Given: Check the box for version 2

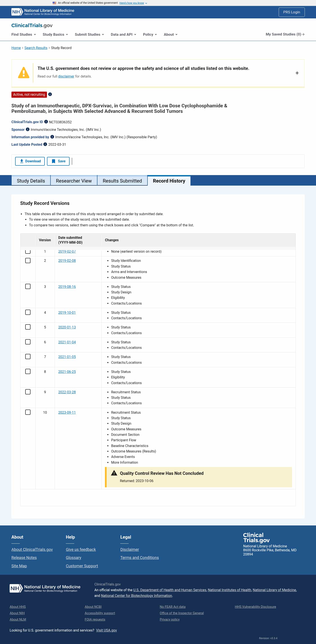Looking at the screenshot, I should click(x=28, y=261).
